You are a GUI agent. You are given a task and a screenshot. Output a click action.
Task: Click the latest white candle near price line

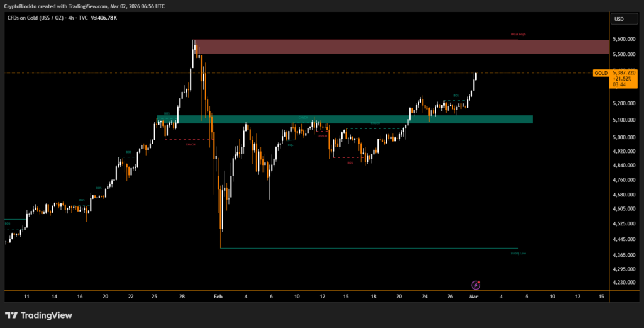click(475, 77)
